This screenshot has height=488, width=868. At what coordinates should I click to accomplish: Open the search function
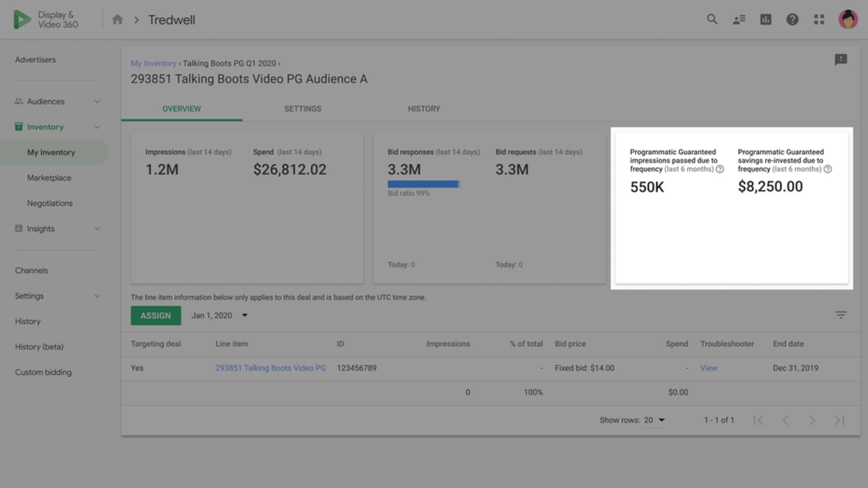click(712, 20)
